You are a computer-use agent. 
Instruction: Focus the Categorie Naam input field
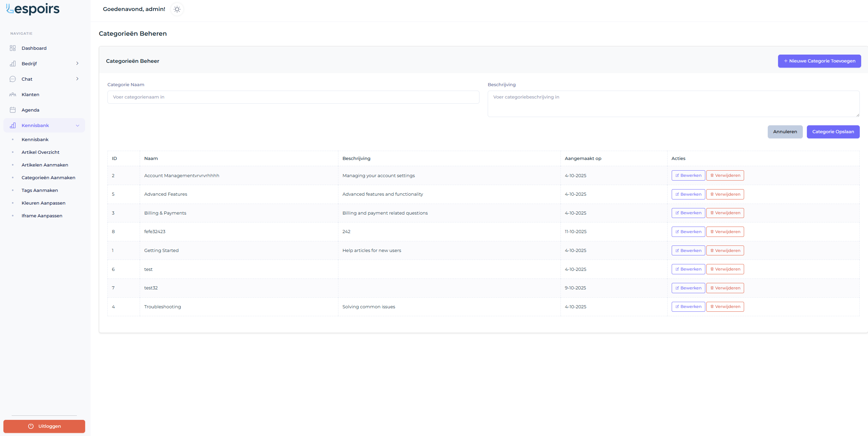[293, 97]
